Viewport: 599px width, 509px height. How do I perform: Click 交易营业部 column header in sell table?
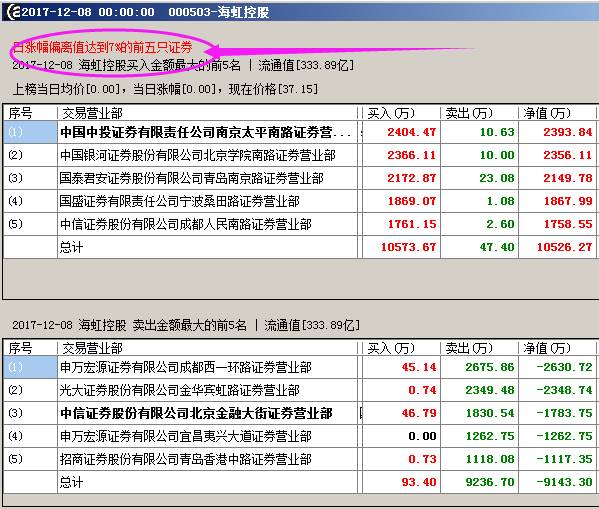click(x=92, y=348)
